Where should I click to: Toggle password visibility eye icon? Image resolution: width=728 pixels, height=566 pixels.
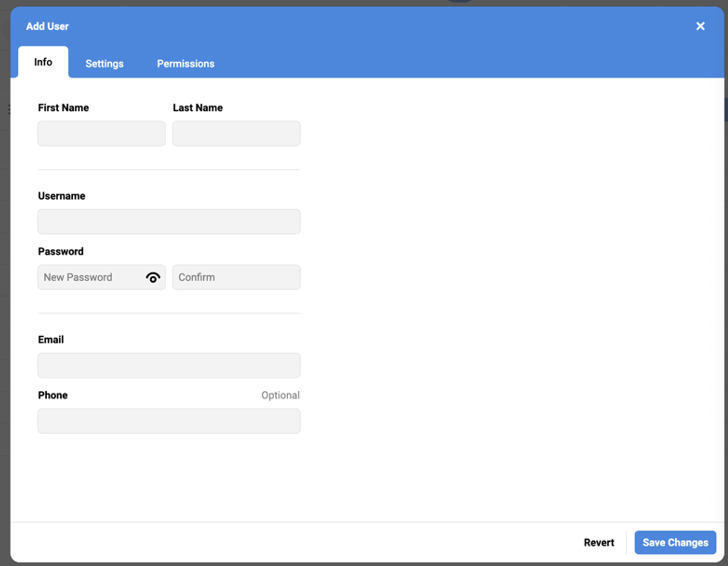pos(153,277)
